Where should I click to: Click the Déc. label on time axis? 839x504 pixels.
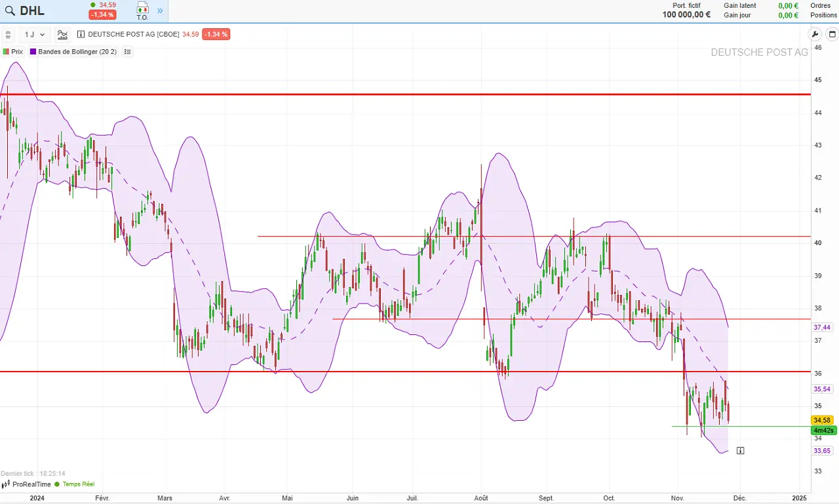point(739,498)
